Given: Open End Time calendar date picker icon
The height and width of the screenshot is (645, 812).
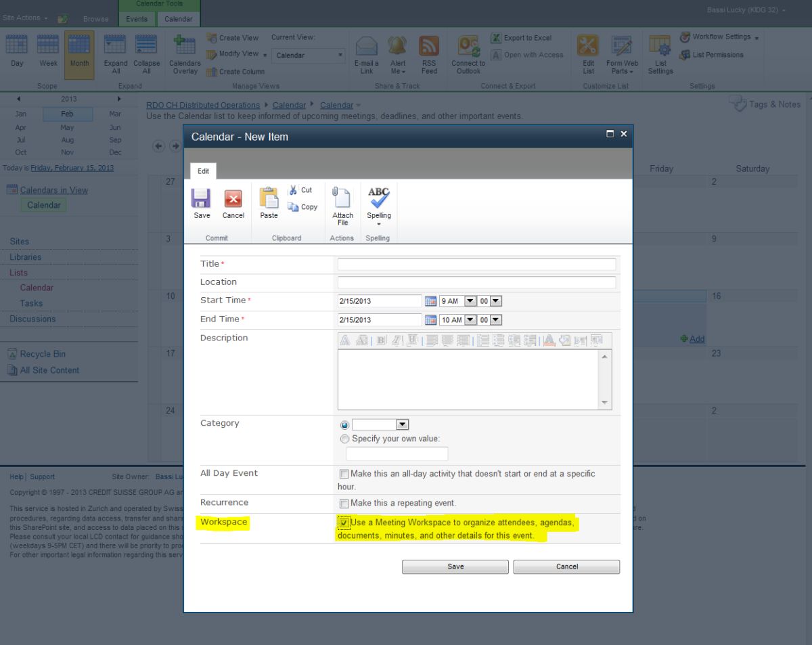Looking at the screenshot, I should (430, 320).
